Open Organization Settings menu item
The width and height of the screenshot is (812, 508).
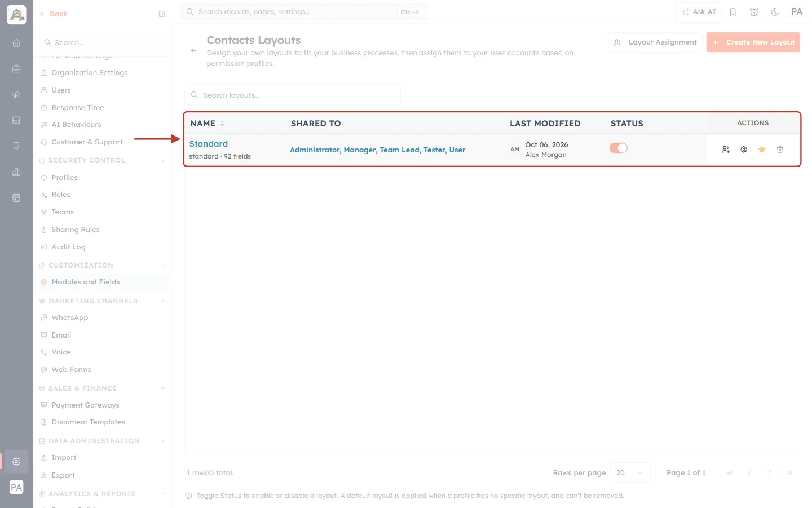click(x=89, y=73)
